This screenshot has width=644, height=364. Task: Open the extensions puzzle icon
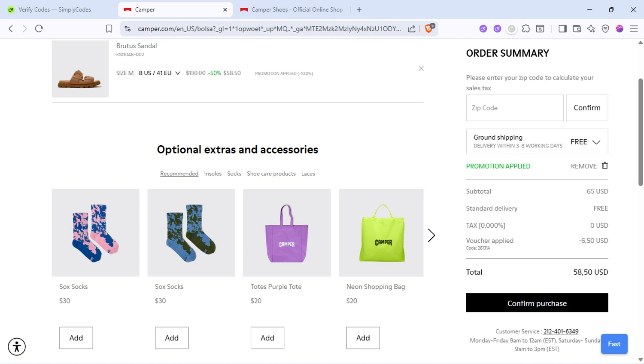coord(526,29)
